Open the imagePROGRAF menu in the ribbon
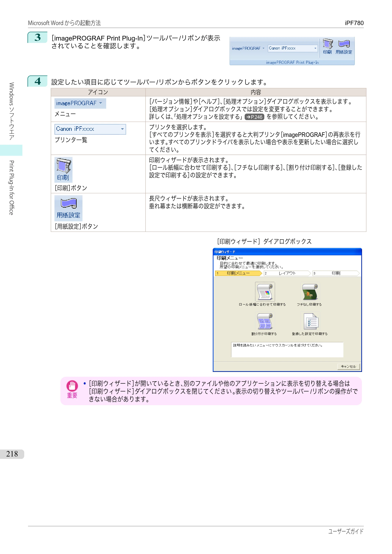 pos(248,49)
